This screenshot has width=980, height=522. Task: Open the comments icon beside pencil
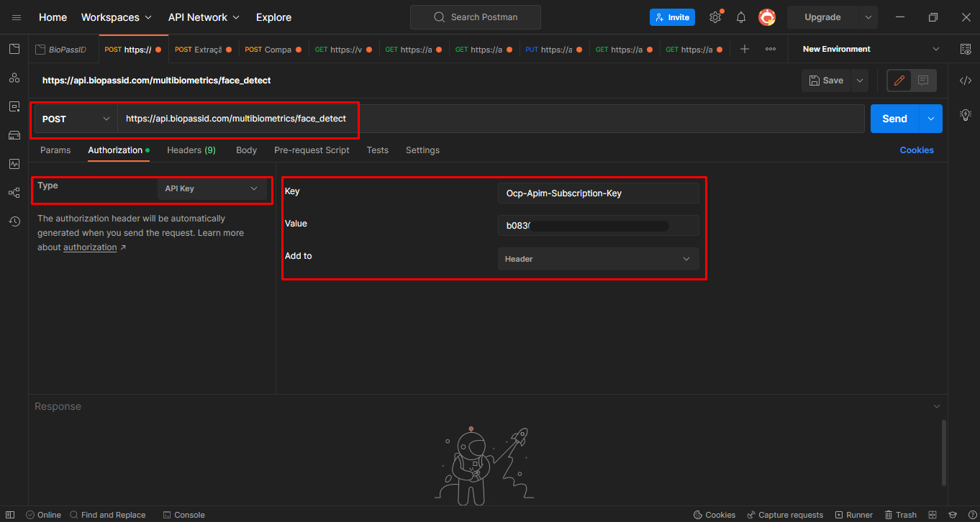[x=923, y=81]
